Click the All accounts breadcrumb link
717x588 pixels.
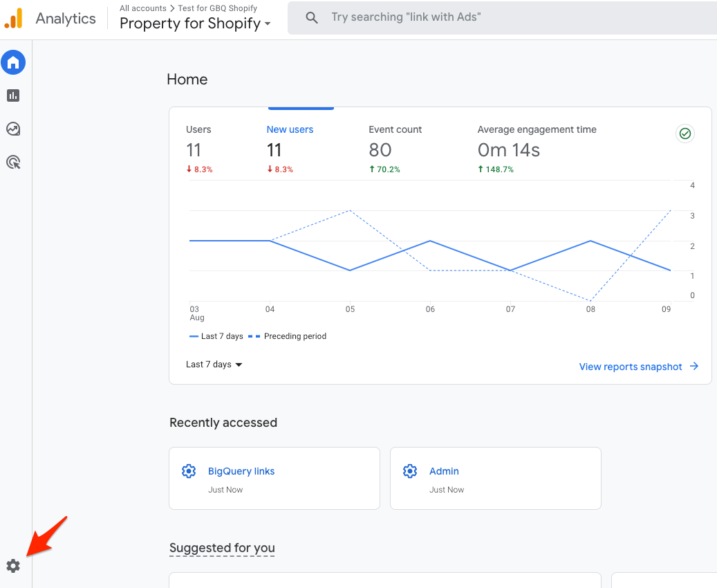(x=142, y=8)
